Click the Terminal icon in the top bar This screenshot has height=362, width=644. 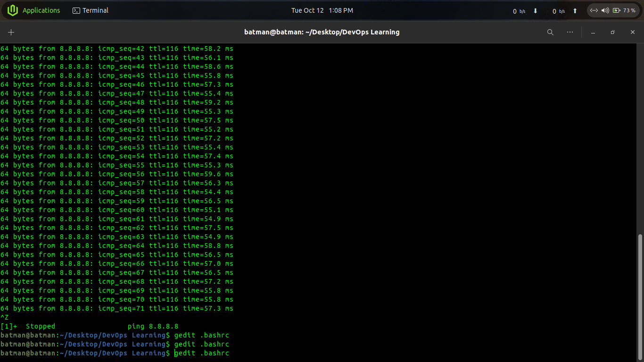click(77, 10)
